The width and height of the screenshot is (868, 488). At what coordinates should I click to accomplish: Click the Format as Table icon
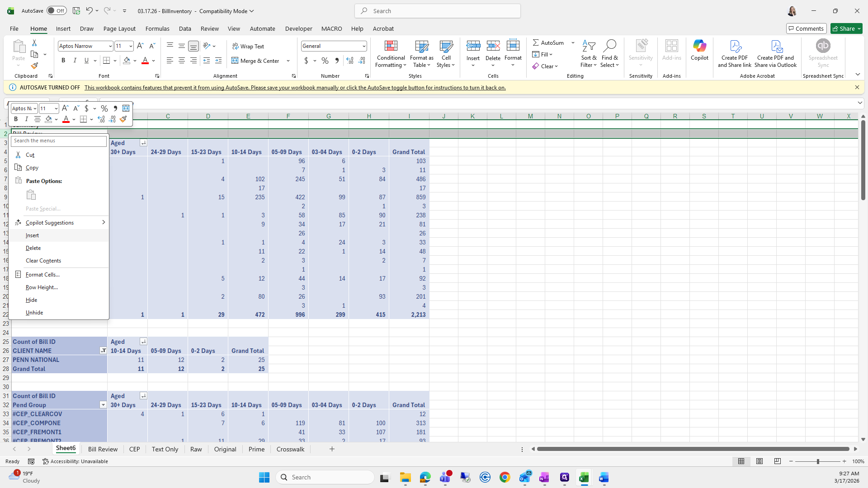pos(421,46)
